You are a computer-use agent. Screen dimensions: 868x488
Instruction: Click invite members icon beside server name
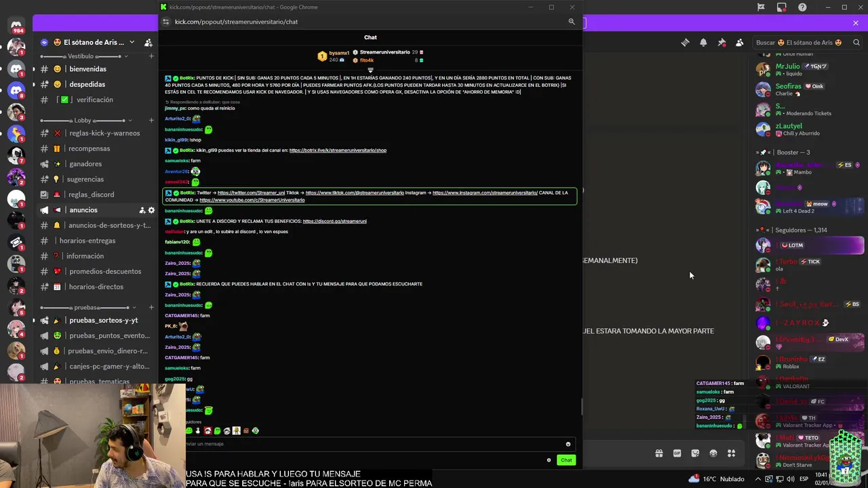click(149, 42)
